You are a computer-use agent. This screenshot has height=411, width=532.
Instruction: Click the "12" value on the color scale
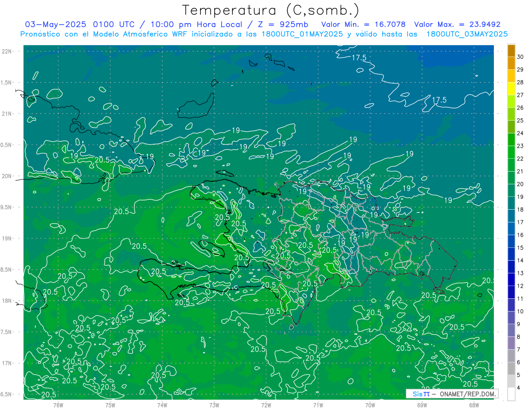[520, 286]
